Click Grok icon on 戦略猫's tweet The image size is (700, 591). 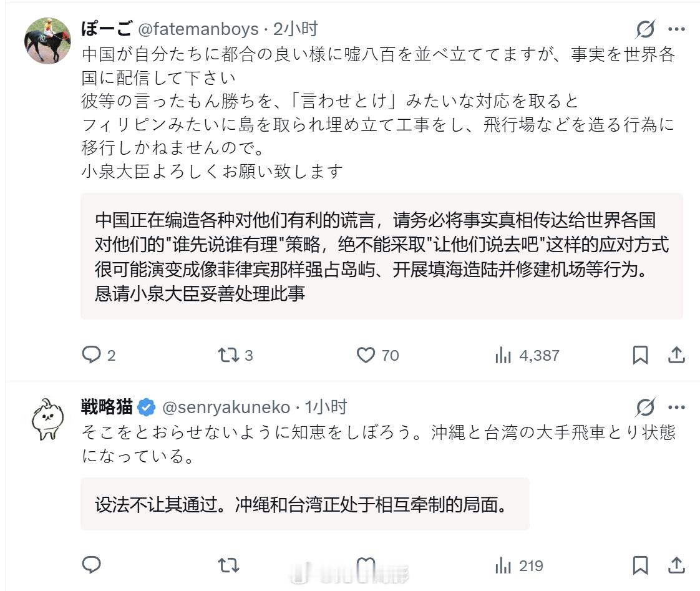click(646, 408)
